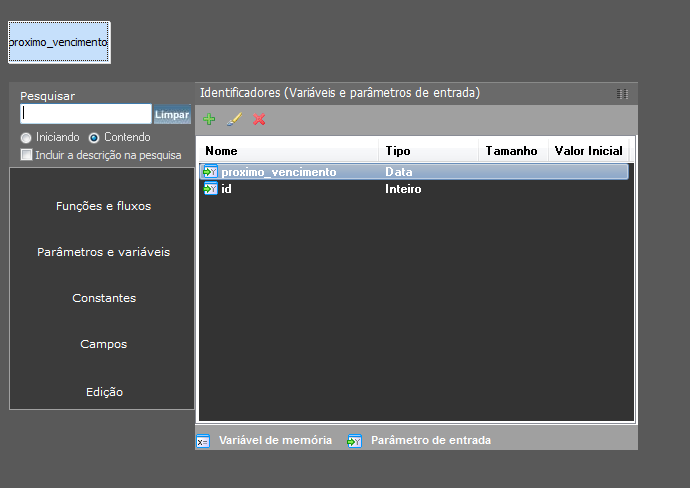Click the Parâmetro de entrada legend icon
The width and height of the screenshot is (690, 488).
coord(354,441)
